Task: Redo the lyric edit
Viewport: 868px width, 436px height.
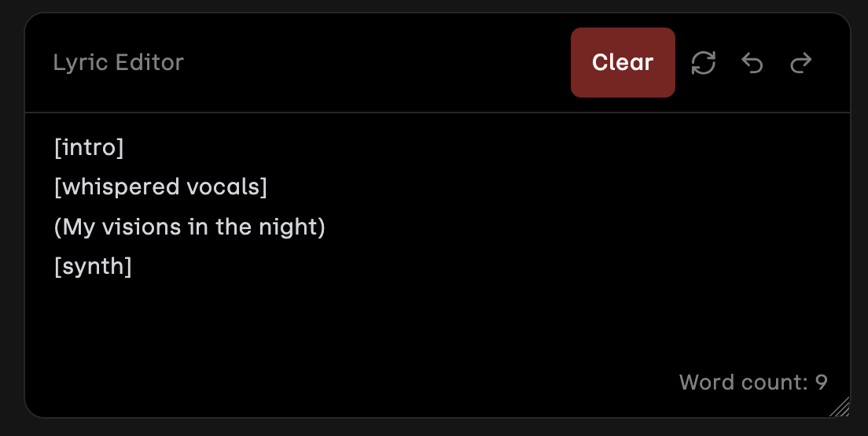Action: (x=800, y=63)
